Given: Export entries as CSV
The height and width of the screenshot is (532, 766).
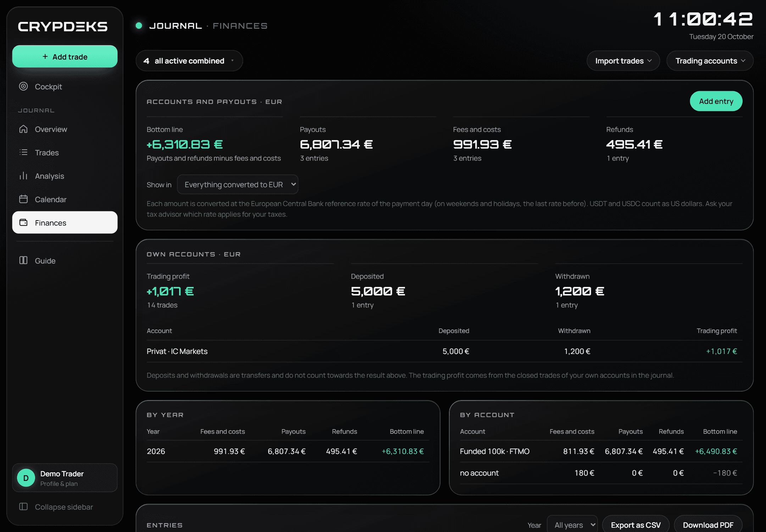Looking at the screenshot, I should coord(635,525).
